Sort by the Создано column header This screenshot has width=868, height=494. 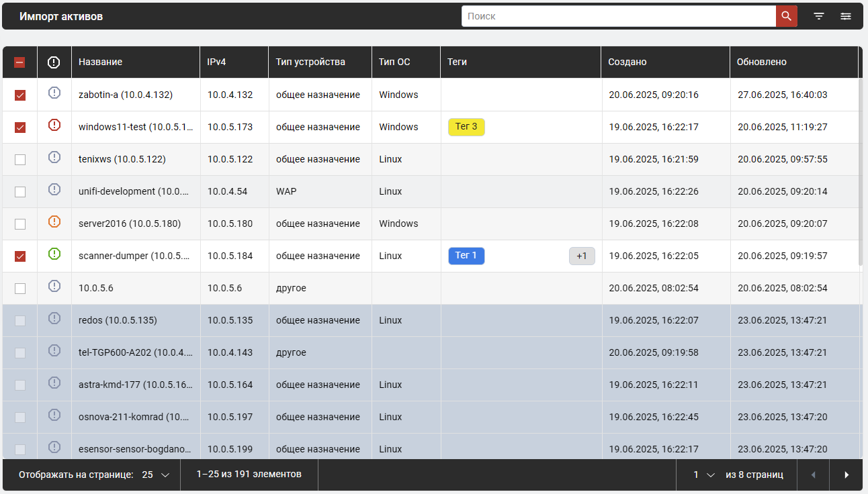(627, 62)
